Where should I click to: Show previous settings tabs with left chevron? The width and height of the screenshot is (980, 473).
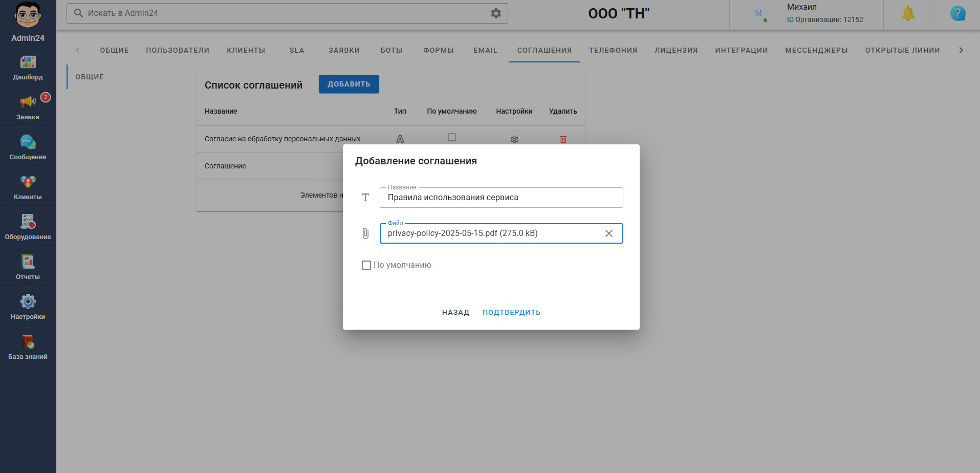click(78, 50)
